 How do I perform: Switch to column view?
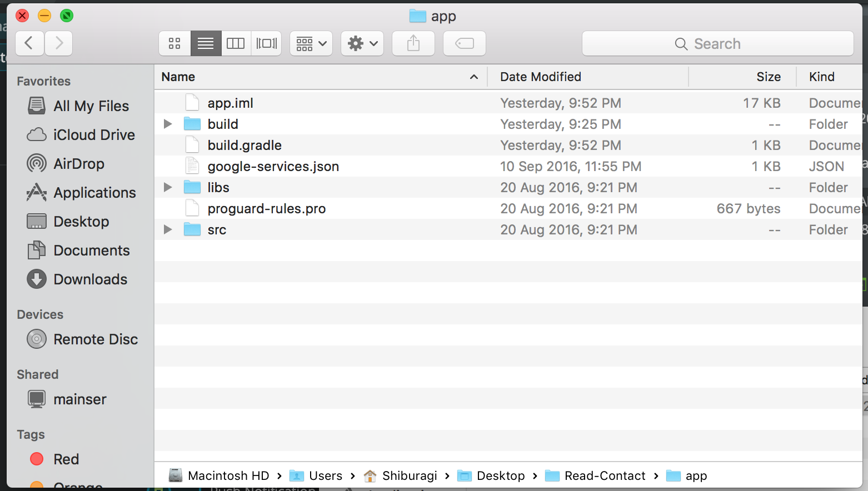click(236, 43)
